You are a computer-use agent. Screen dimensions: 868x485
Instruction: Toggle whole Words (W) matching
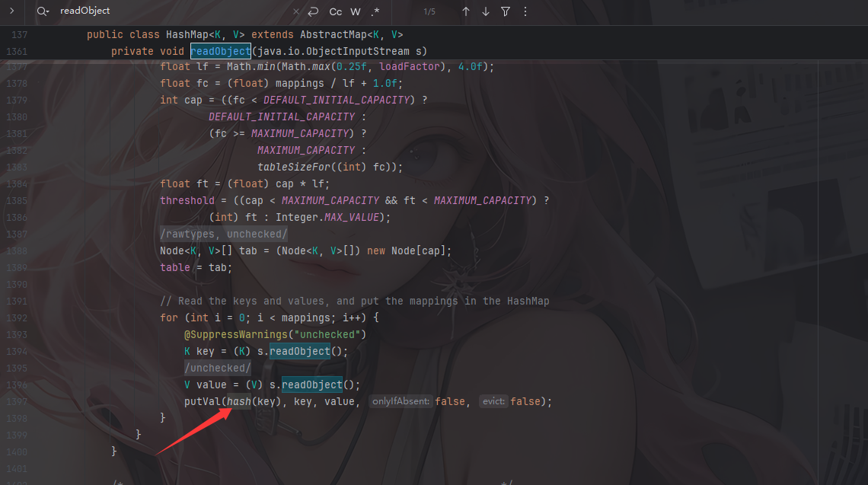356,11
